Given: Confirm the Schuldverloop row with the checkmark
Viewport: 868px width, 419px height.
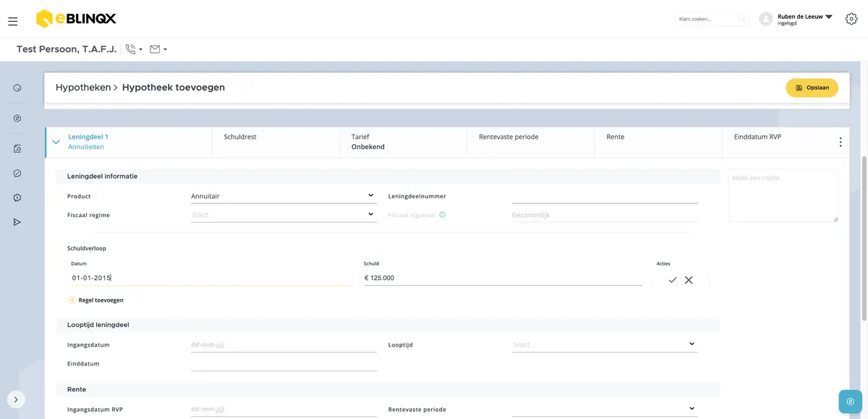Looking at the screenshot, I should (x=673, y=280).
